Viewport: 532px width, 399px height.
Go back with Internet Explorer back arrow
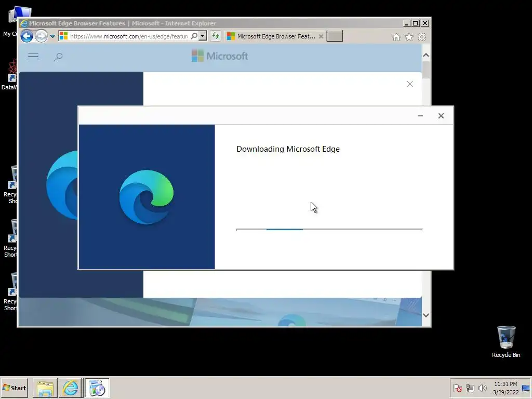coord(26,36)
